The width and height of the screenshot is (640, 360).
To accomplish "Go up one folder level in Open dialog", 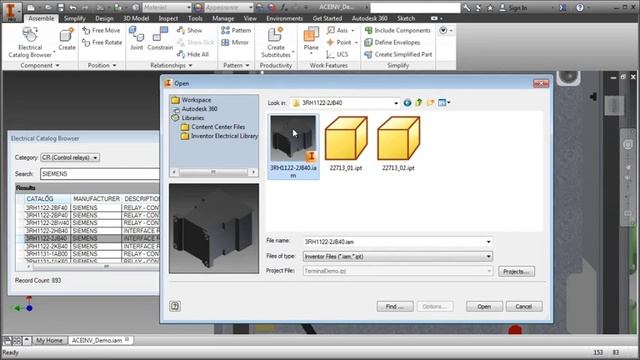I will 419,103.
